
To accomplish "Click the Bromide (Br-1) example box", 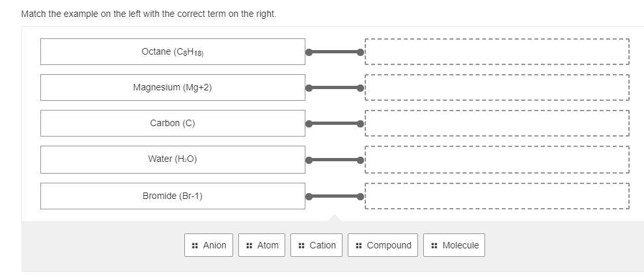I will pos(173,196).
